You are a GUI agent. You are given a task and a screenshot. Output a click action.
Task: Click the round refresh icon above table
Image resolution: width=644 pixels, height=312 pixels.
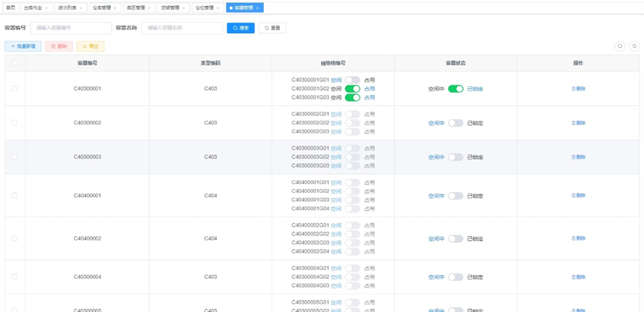[x=634, y=46]
